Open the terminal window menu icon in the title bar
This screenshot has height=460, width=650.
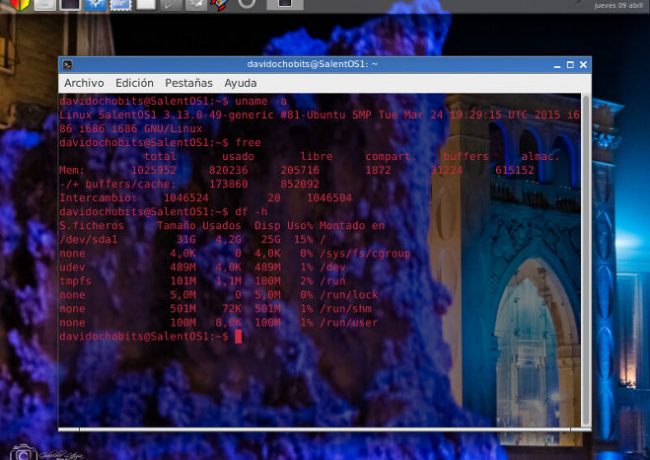68,64
